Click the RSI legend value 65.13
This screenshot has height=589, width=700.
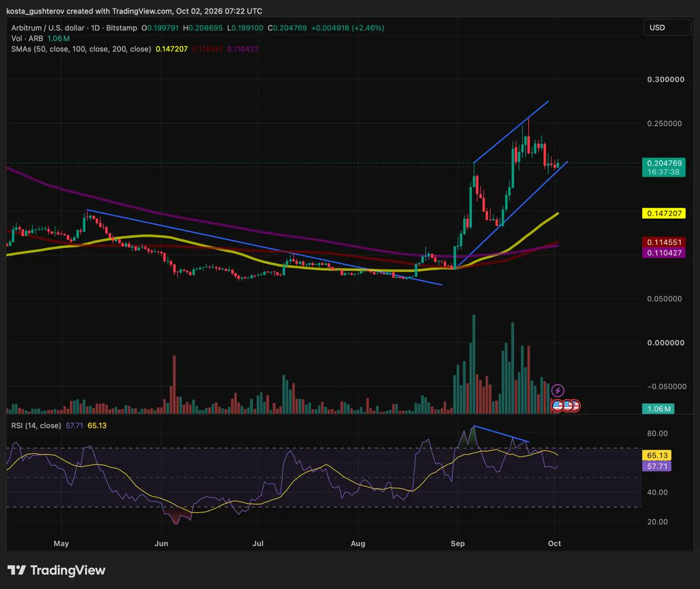pyautogui.click(x=97, y=425)
